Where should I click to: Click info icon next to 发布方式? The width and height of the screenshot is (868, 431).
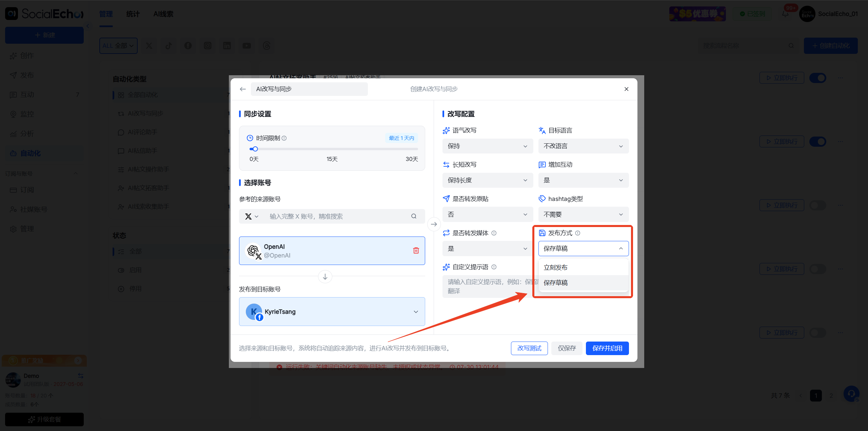click(578, 233)
